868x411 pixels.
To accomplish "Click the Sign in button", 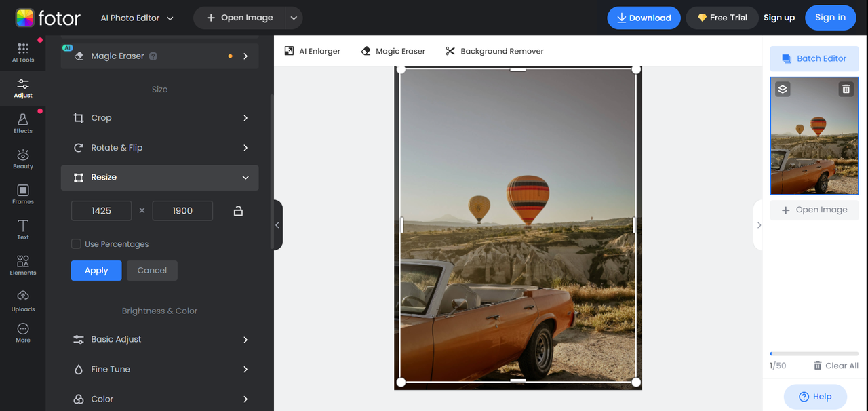I will coord(831,18).
